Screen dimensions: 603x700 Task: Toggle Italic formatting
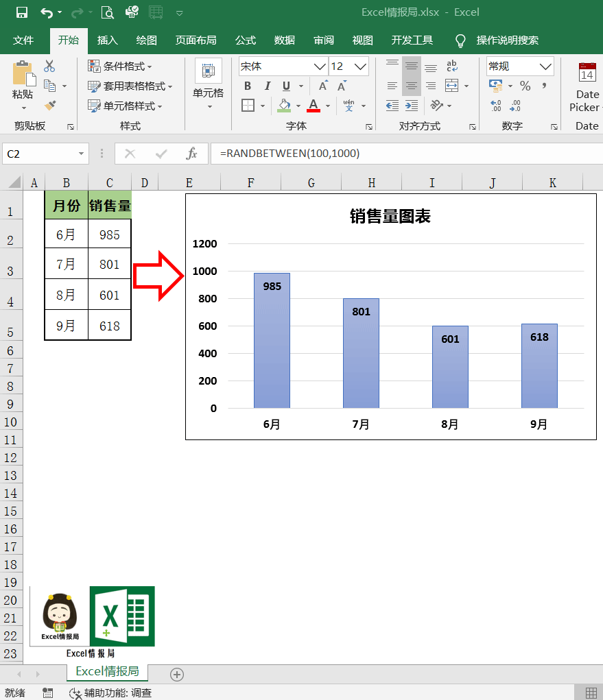(x=267, y=86)
